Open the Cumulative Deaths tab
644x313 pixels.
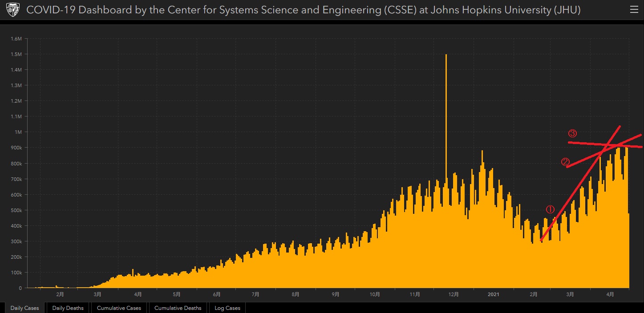pos(178,308)
